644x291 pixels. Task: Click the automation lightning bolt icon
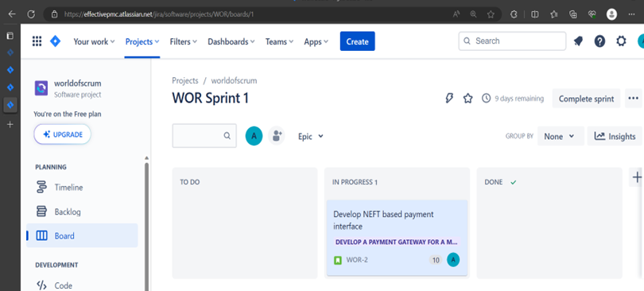(449, 99)
